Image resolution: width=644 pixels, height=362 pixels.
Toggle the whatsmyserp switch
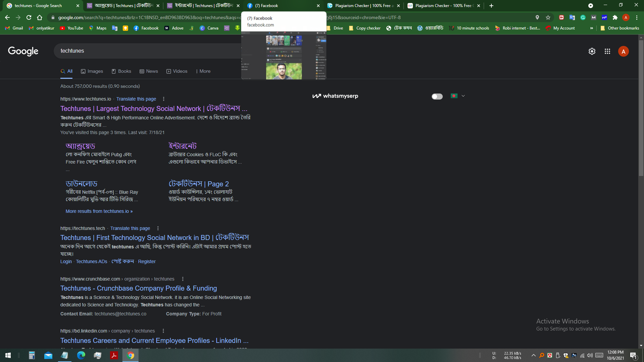[437, 97]
